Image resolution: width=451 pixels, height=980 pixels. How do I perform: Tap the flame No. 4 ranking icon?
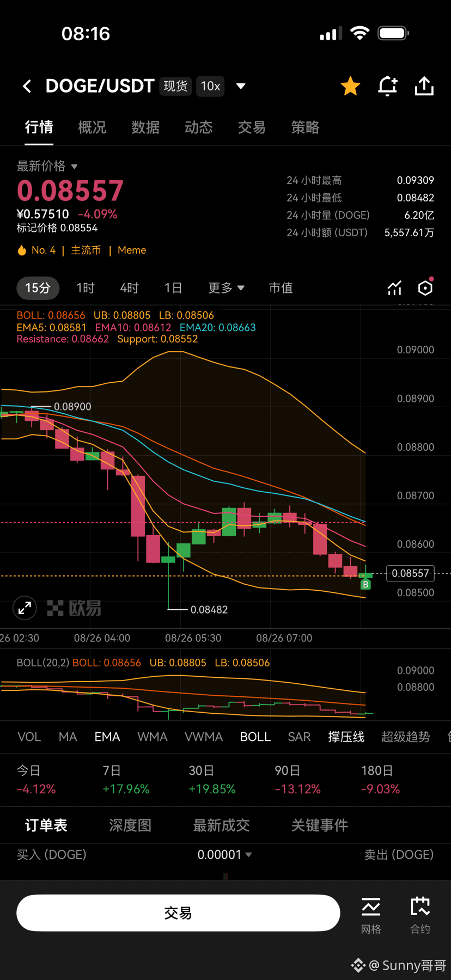tap(22, 250)
